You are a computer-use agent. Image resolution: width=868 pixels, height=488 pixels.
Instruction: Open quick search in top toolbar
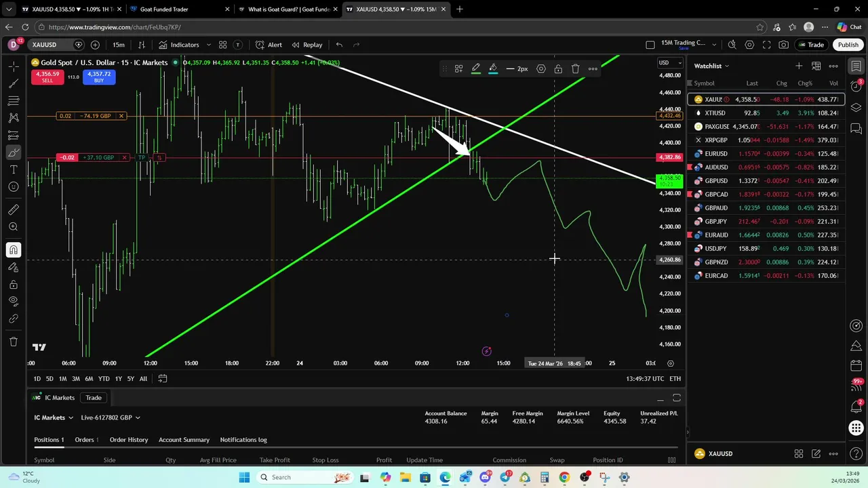tap(732, 45)
